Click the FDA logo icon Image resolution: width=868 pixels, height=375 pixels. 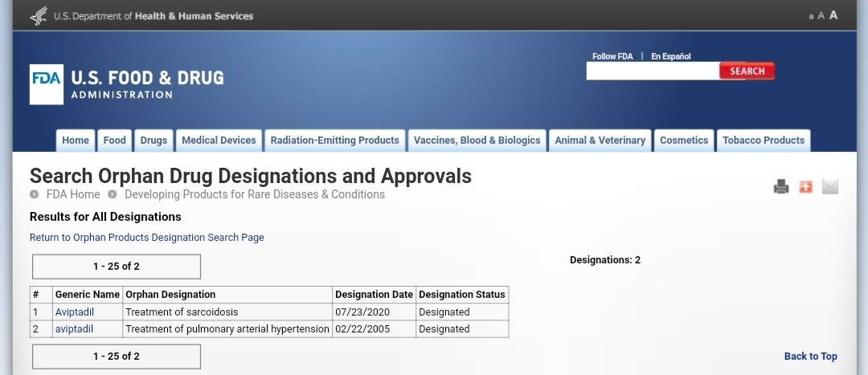[x=47, y=84]
